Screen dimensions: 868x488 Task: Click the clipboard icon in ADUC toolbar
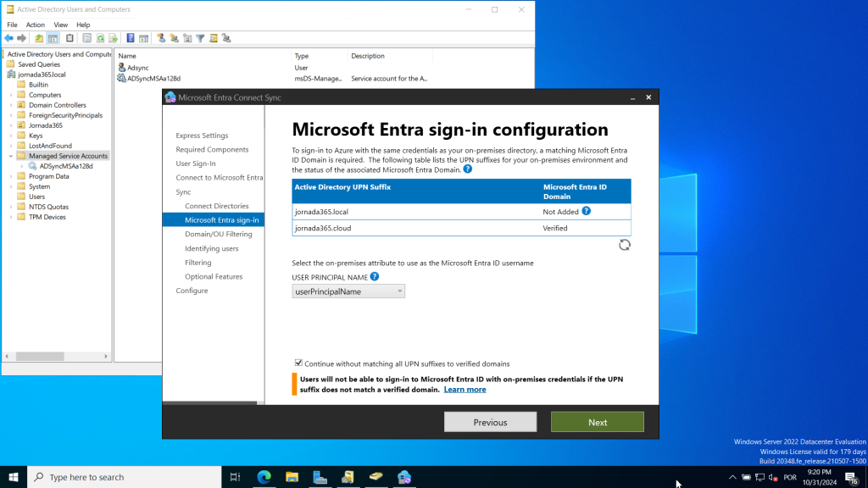[70, 38]
